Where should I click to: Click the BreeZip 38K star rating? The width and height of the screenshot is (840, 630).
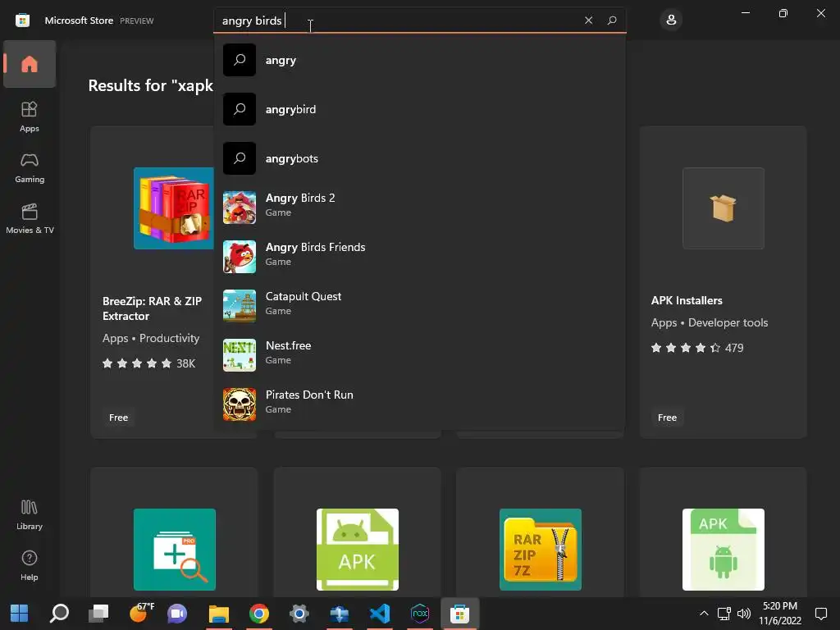pos(149,363)
